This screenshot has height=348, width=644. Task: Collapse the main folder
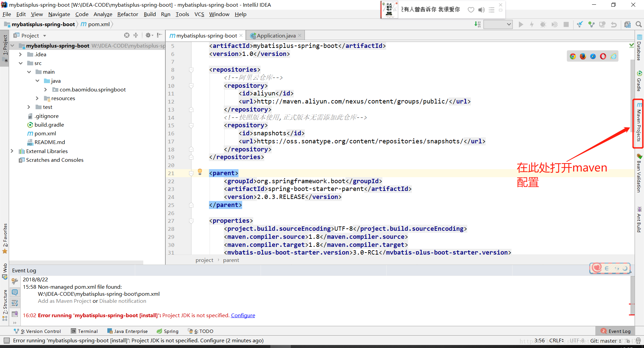click(x=29, y=72)
